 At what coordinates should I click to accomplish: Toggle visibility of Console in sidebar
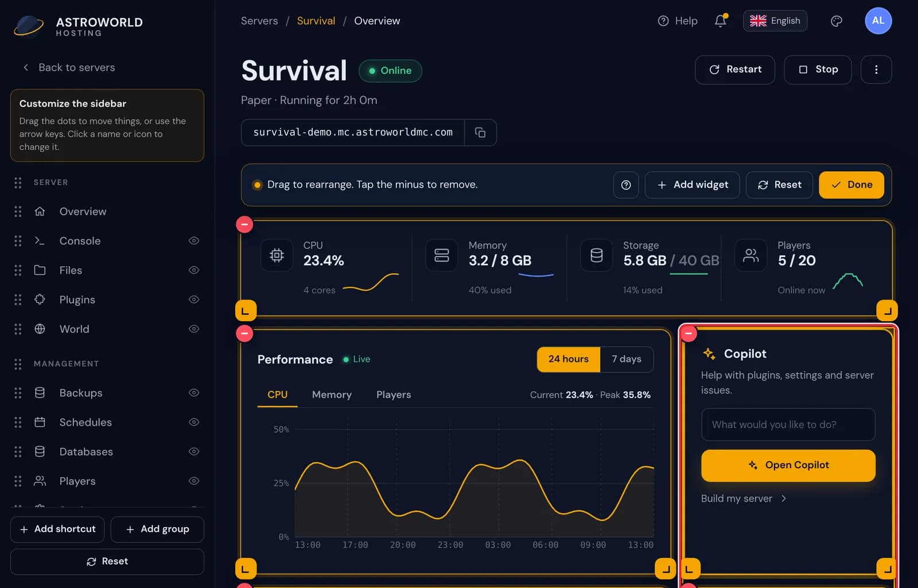click(194, 241)
